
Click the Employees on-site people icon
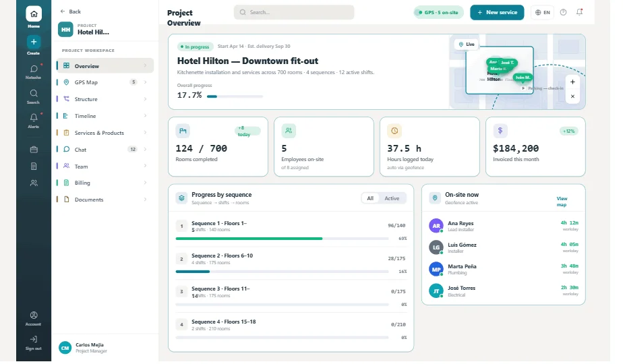pyautogui.click(x=289, y=131)
